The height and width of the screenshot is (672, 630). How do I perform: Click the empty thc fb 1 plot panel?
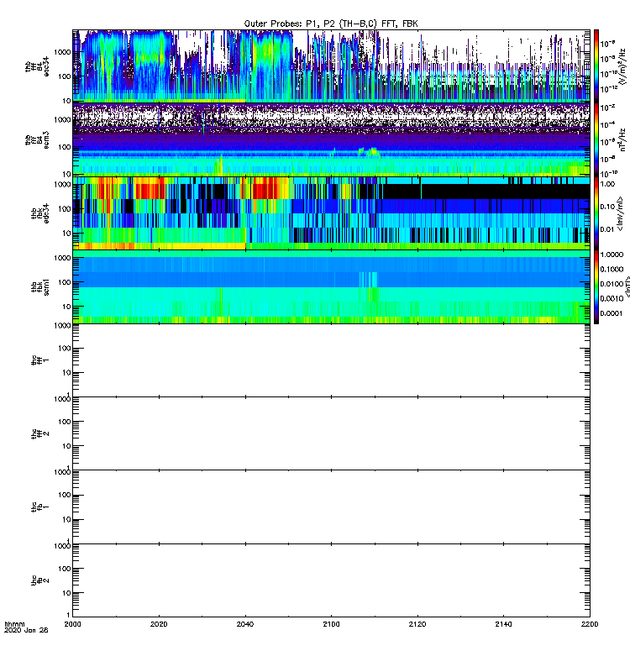coord(331,507)
